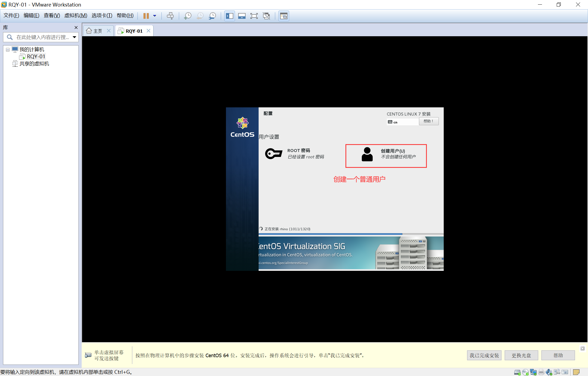
Task: Select 我的计算机 in the library tree
Action: pos(32,49)
